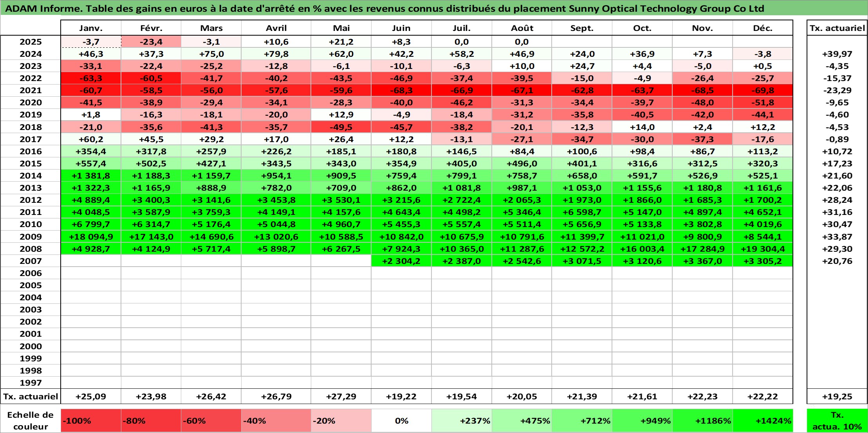Select the +496,0 cell in 2015

click(522, 163)
